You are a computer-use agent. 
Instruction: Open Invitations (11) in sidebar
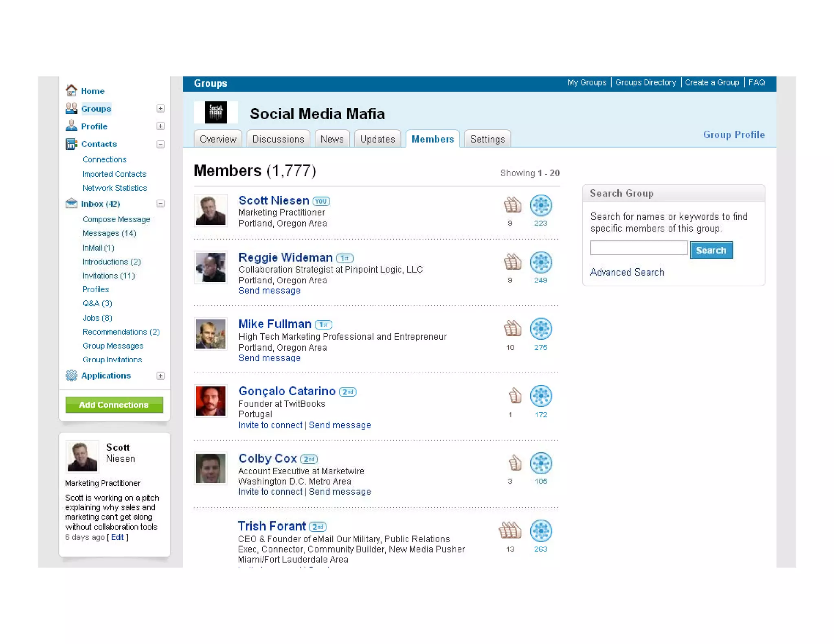pyautogui.click(x=109, y=276)
